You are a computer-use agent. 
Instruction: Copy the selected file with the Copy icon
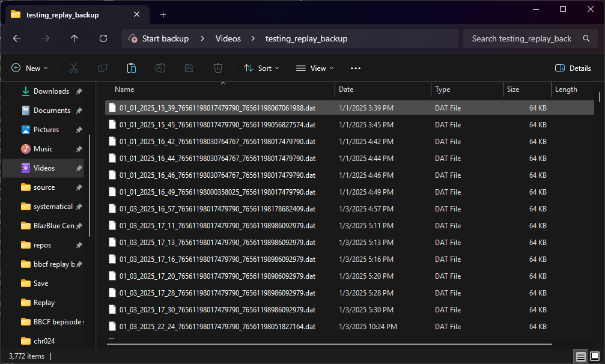tap(102, 68)
